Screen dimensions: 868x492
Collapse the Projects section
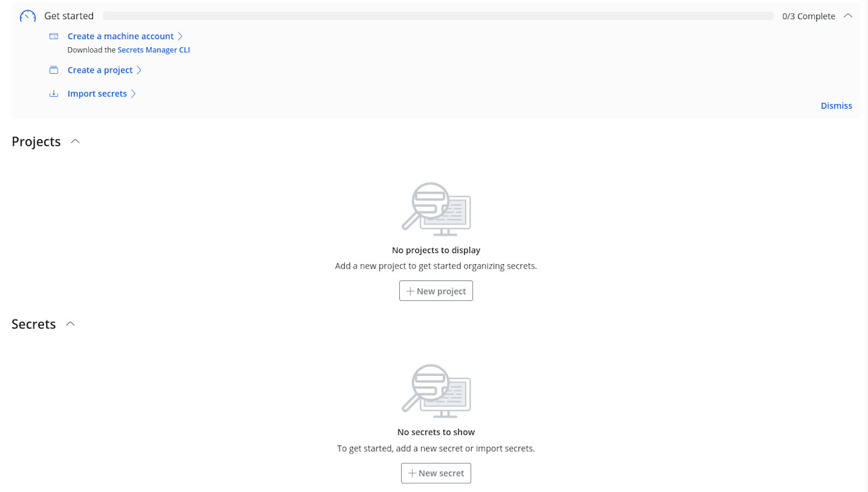[x=74, y=141]
